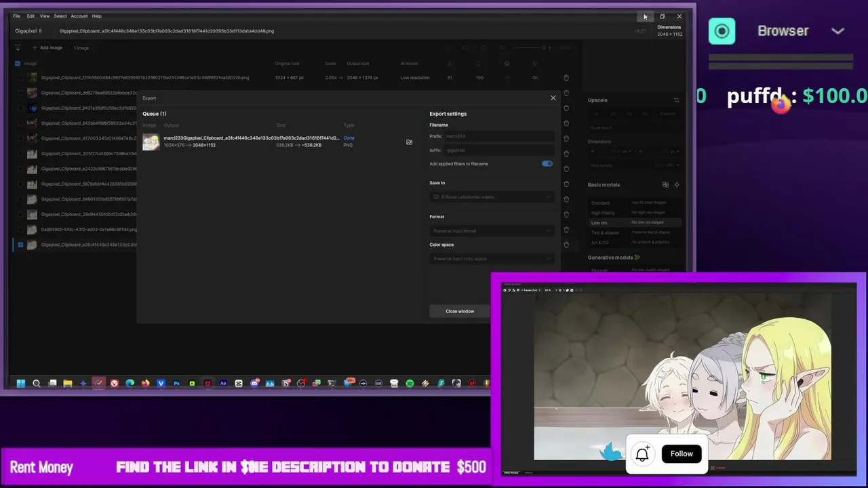Open exported file's folder icon in queue
Viewport: 868px width, 488px height.
409,142
